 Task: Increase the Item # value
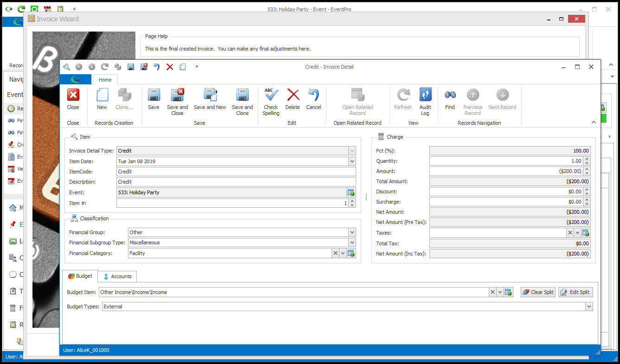[352, 201]
